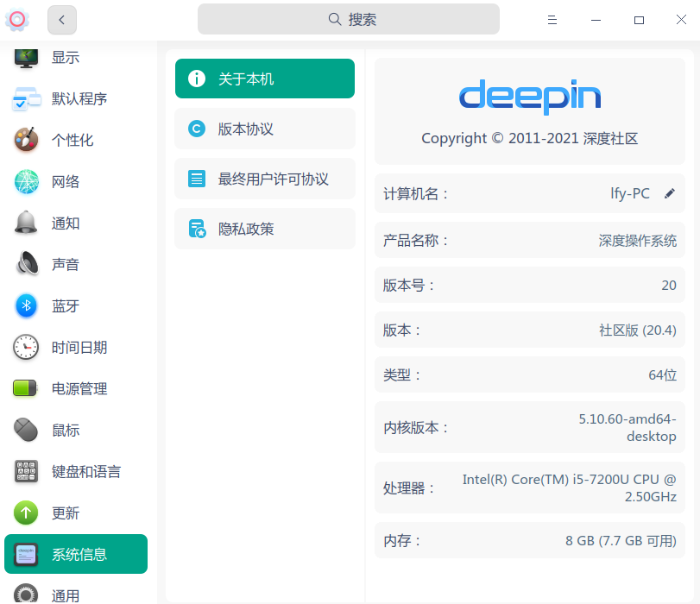The image size is (700, 604).
Task: Click the 更新 update arrow icon
Action: 25,513
